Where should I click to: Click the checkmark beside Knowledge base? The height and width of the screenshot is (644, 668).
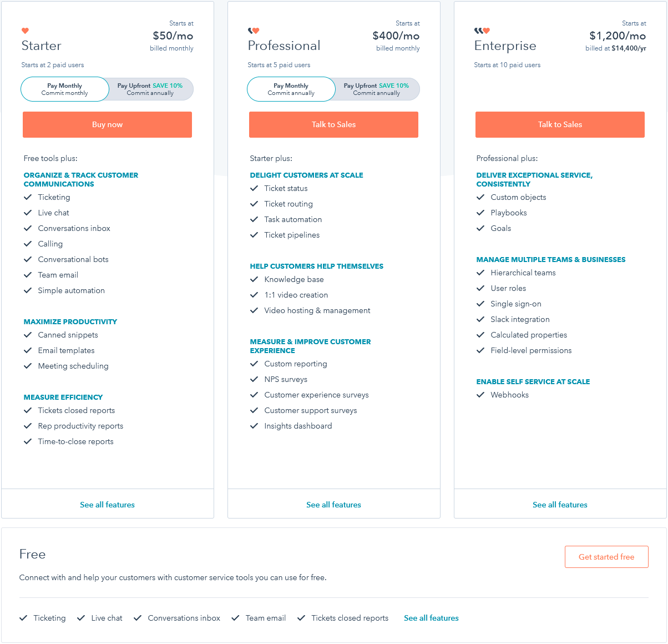tap(254, 279)
